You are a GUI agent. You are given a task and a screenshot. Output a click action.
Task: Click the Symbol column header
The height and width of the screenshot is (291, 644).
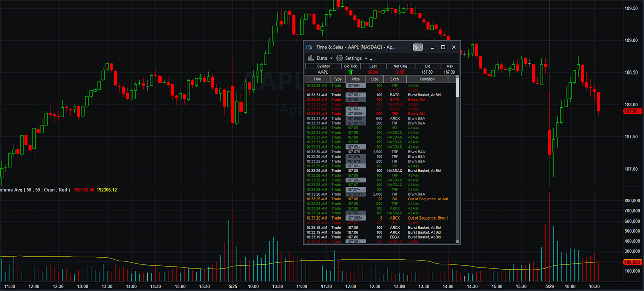pos(324,66)
